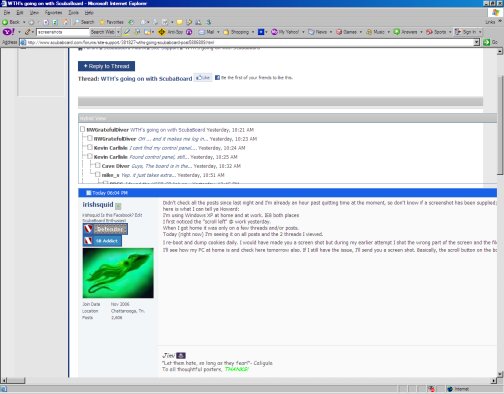Image resolution: width=504 pixels, height=394 pixels.
Task: Open the Favorites menu
Action: 53,13
